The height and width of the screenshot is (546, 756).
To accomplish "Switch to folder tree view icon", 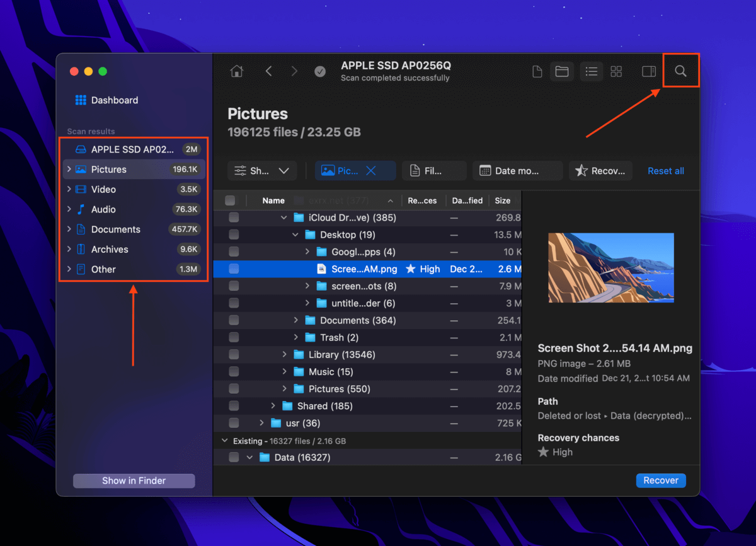I will (x=562, y=72).
